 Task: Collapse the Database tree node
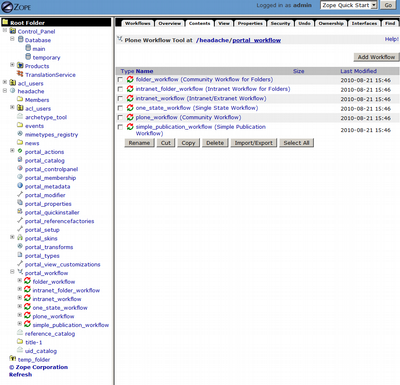(12, 39)
